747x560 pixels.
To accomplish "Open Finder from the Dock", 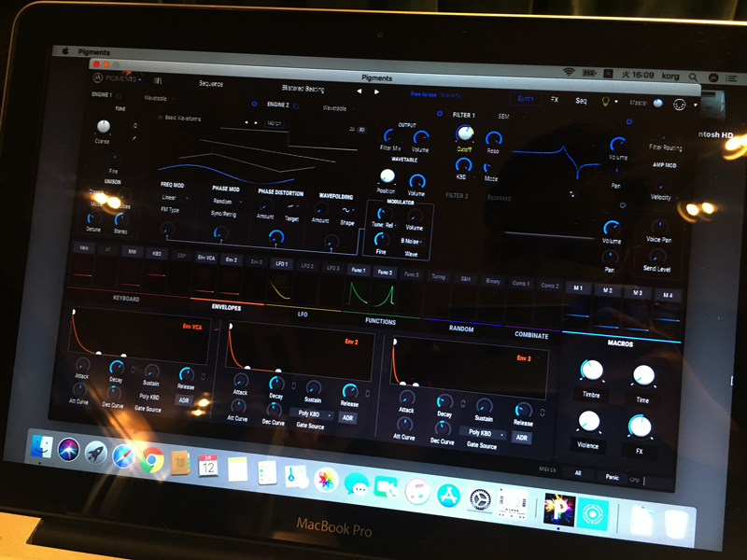I will point(42,447).
